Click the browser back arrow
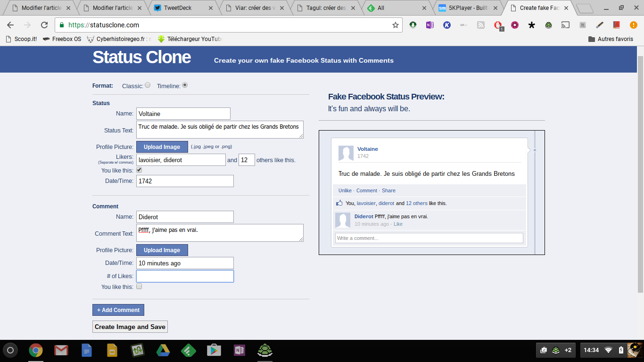This screenshot has height=362, width=644. (x=10, y=25)
